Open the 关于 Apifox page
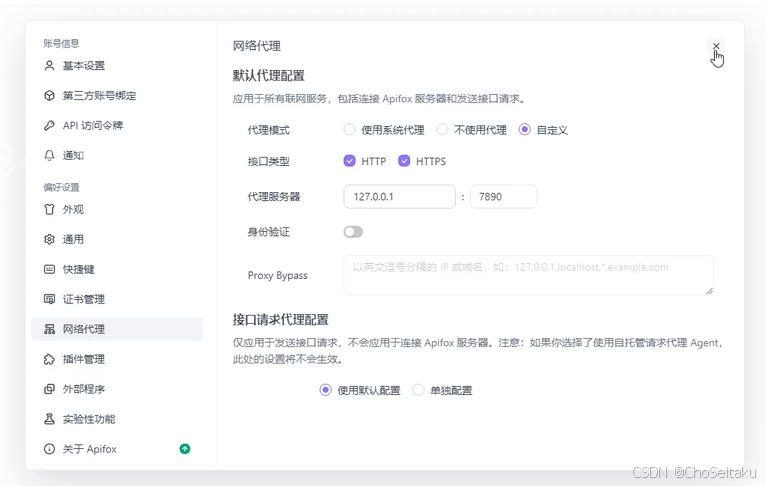 [x=117, y=449]
